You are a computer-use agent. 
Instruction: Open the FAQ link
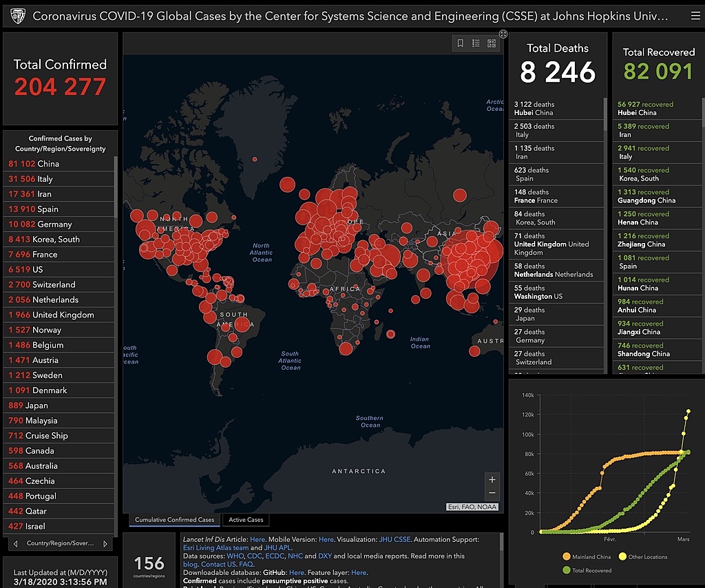(246, 564)
